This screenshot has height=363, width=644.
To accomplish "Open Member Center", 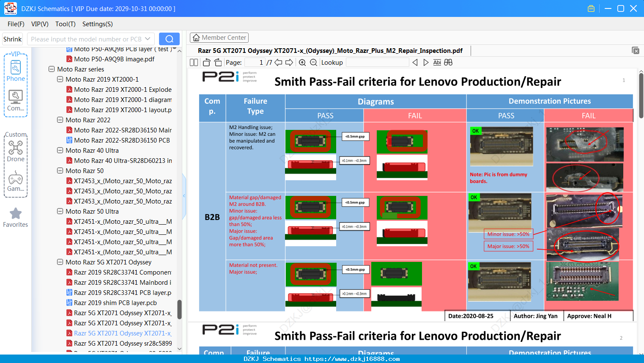I will 219,38.
